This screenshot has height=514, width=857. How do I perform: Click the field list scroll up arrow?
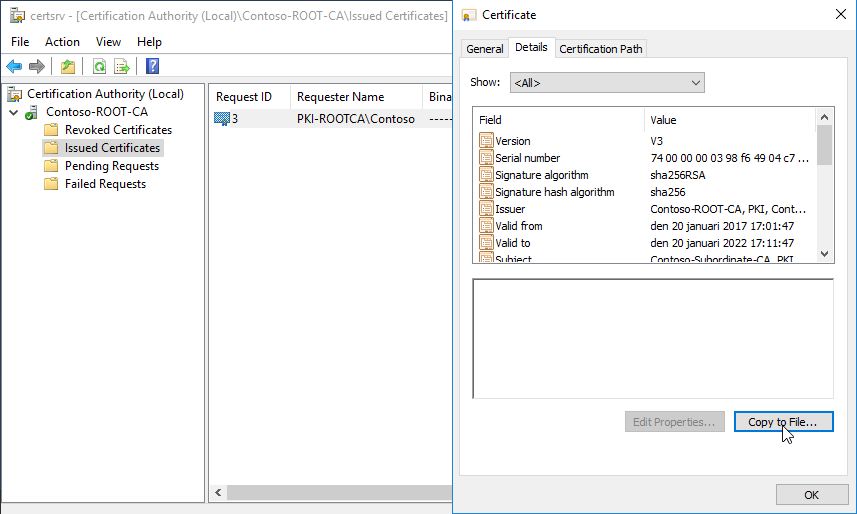[x=825, y=117]
